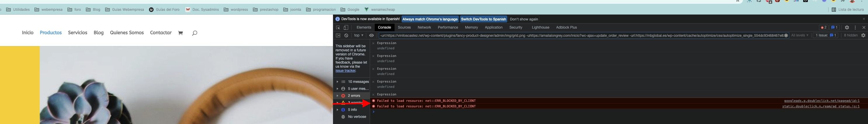
Task: Switch to the Application tab
Action: (494, 28)
